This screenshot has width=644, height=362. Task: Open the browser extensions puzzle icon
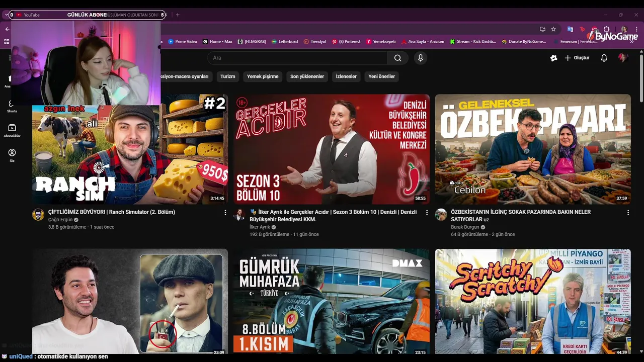click(607, 29)
